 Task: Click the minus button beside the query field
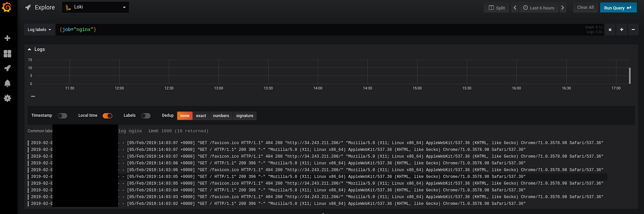pos(633,30)
